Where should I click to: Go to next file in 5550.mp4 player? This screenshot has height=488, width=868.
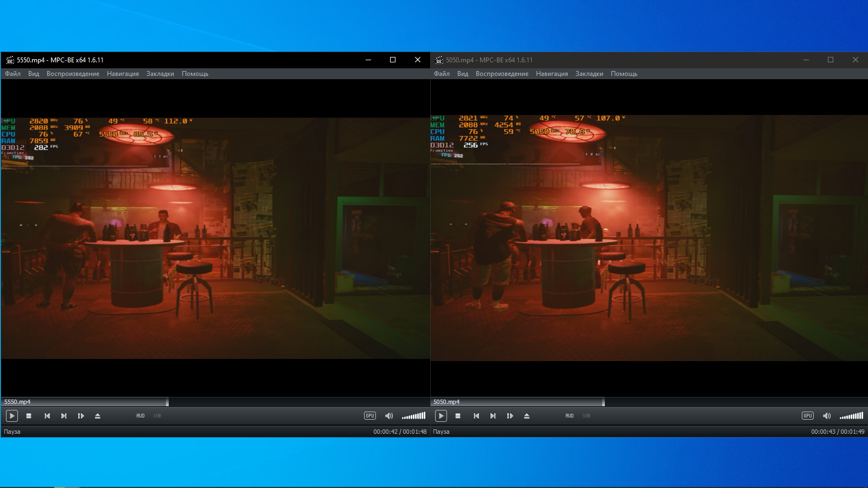coord(64,416)
